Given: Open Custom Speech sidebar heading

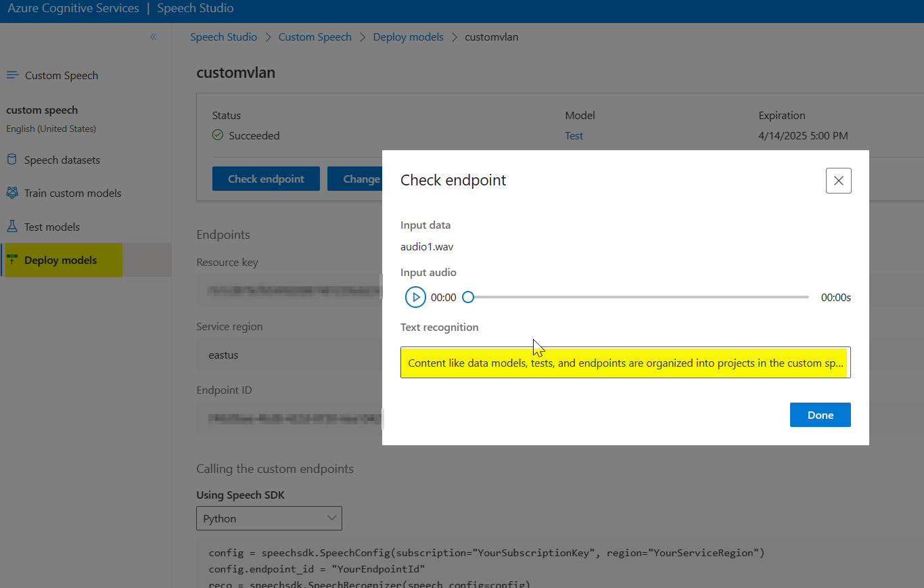Looking at the screenshot, I should [x=62, y=75].
